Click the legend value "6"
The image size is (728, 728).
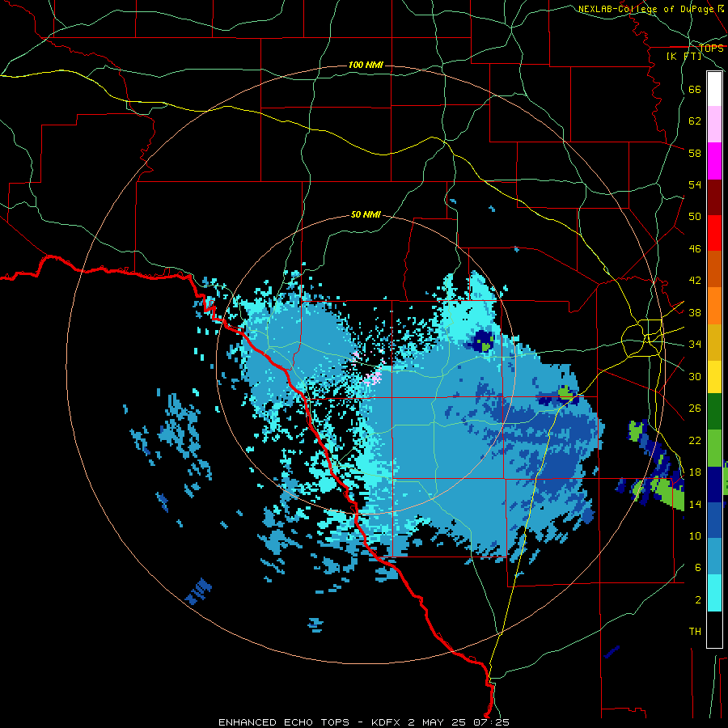click(698, 569)
